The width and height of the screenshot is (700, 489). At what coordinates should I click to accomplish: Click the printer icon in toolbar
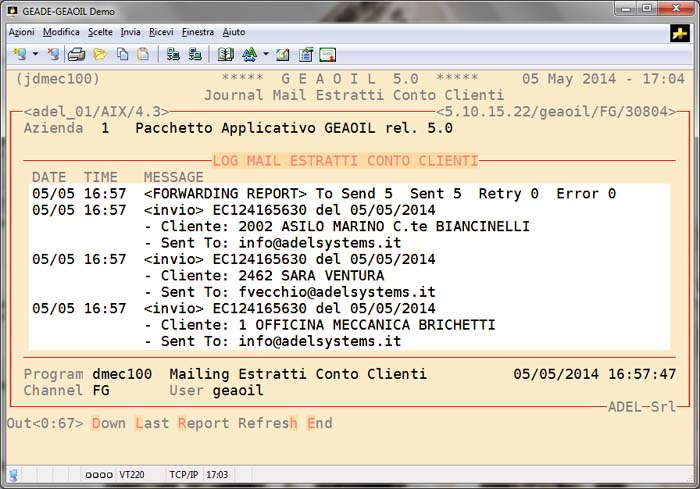point(76,54)
